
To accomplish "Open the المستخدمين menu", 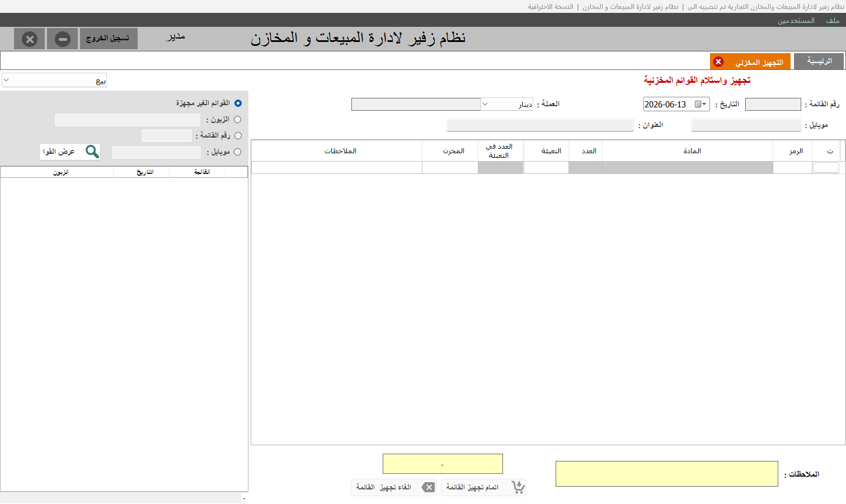I will 796,20.
